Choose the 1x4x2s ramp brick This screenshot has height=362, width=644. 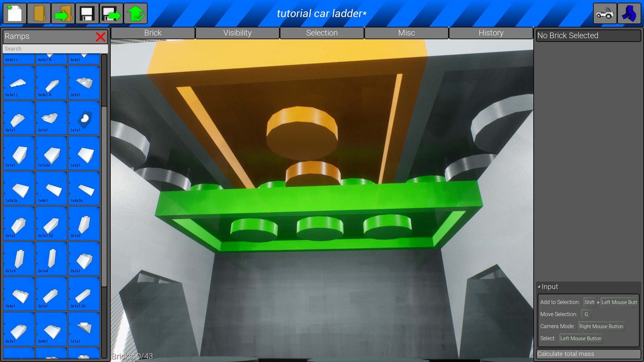click(84, 188)
